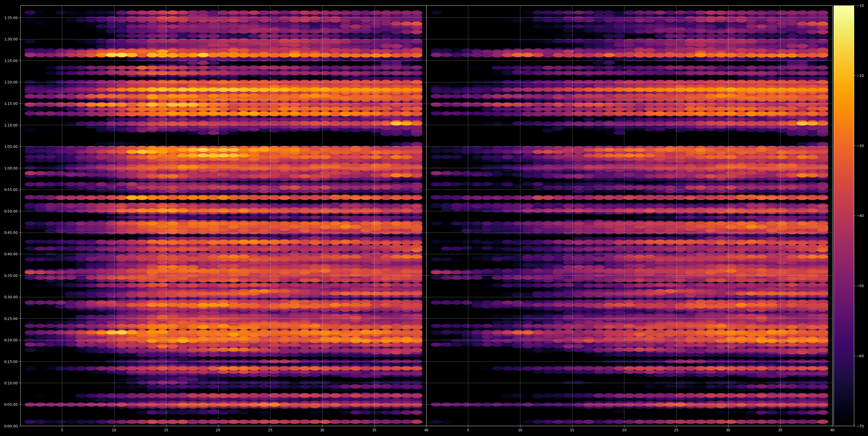This screenshot has height=436, width=868.
Task: Pick the 1:20:00 y-axis label
Action: coord(11,82)
